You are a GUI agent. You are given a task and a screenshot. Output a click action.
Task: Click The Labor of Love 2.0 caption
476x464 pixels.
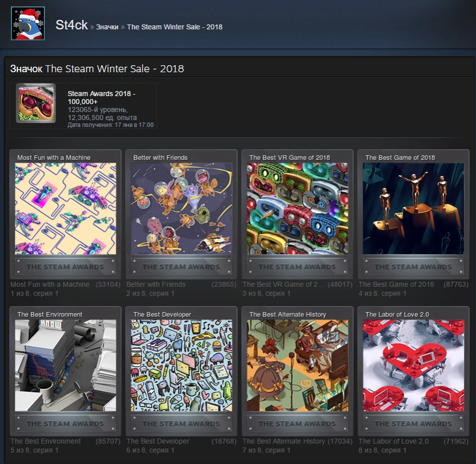point(393,441)
